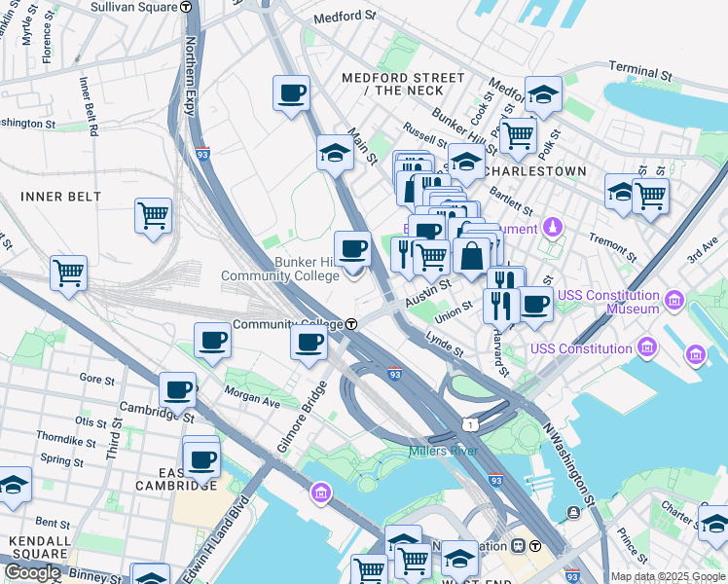Select the EAST CAMBRIDGE neighborhood label

point(176,480)
